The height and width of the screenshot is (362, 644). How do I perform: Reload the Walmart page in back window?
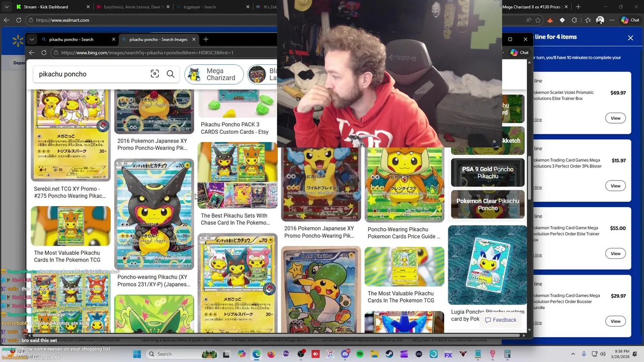click(19, 20)
